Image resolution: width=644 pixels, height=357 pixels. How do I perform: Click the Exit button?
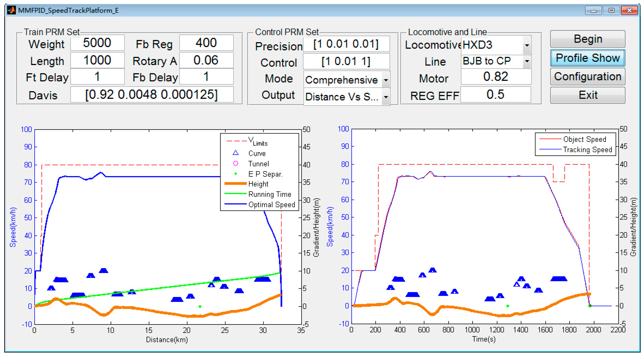click(x=588, y=95)
